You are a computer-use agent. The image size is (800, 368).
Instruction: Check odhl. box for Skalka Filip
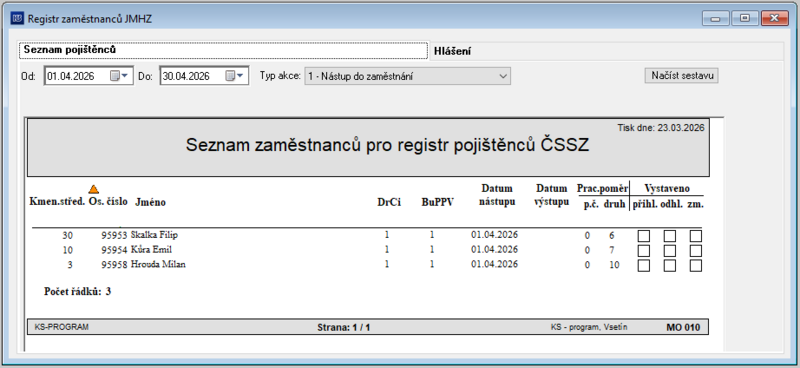(x=669, y=236)
